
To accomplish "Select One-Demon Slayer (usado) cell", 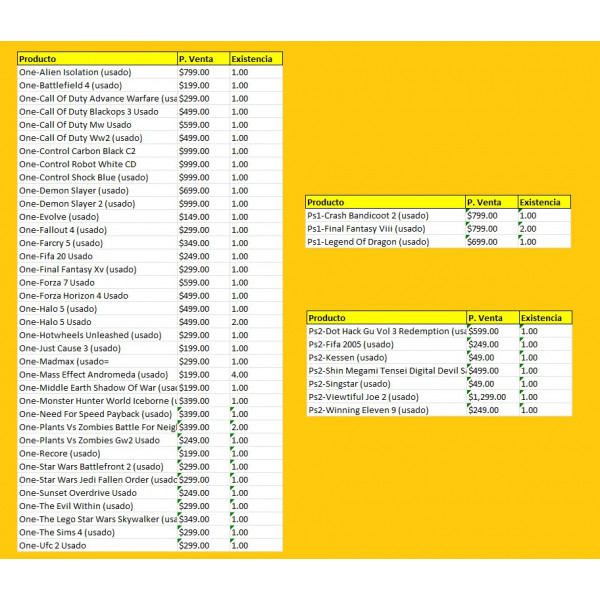I will [97, 191].
